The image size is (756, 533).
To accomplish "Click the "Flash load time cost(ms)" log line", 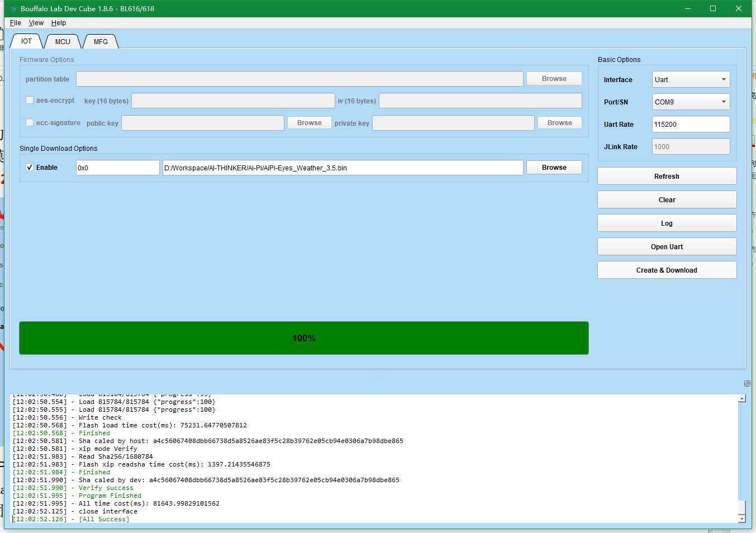I will click(x=130, y=425).
